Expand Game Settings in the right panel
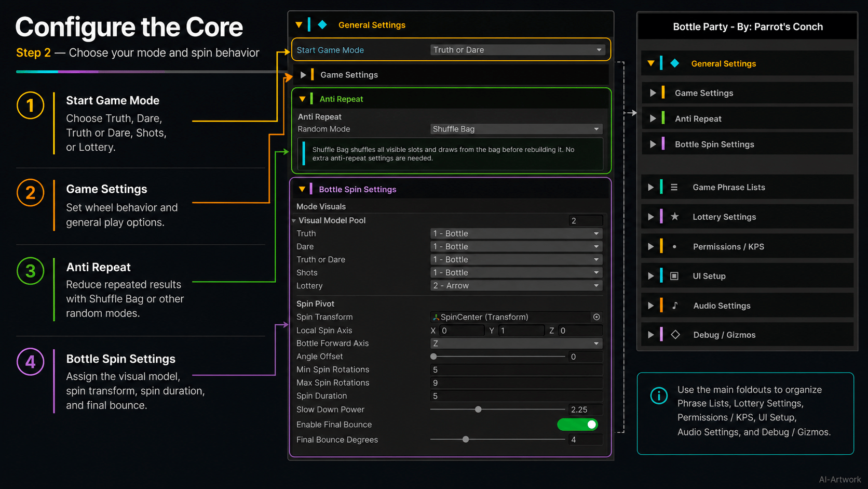This screenshot has width=868, height=489. (x=653, y=93)
